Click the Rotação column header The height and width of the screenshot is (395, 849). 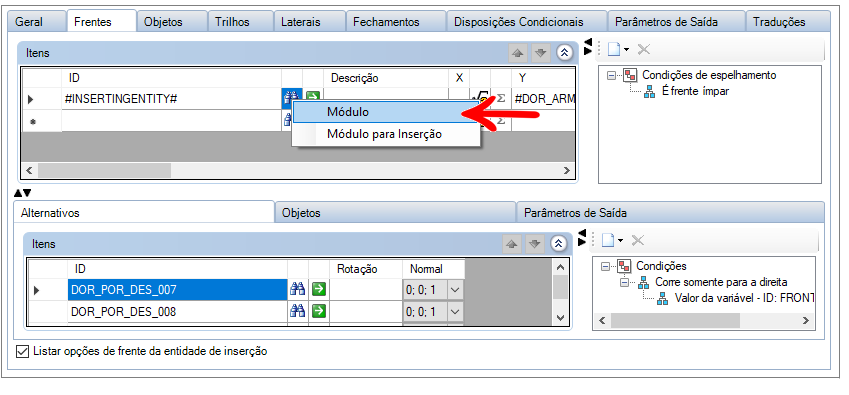pos(366,269)
